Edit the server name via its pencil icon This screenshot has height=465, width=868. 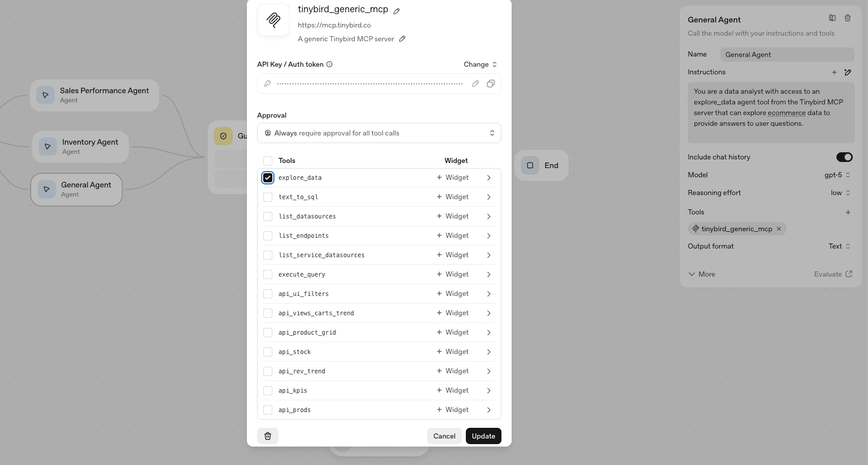(x=397, y=10)
